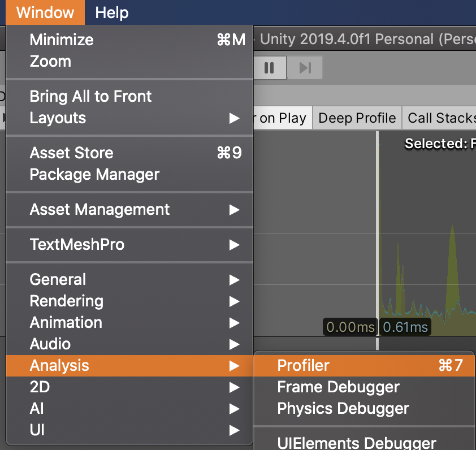The image size is (476, 450).
Task: Open the Help menu
Action: (x=112, y=12)
